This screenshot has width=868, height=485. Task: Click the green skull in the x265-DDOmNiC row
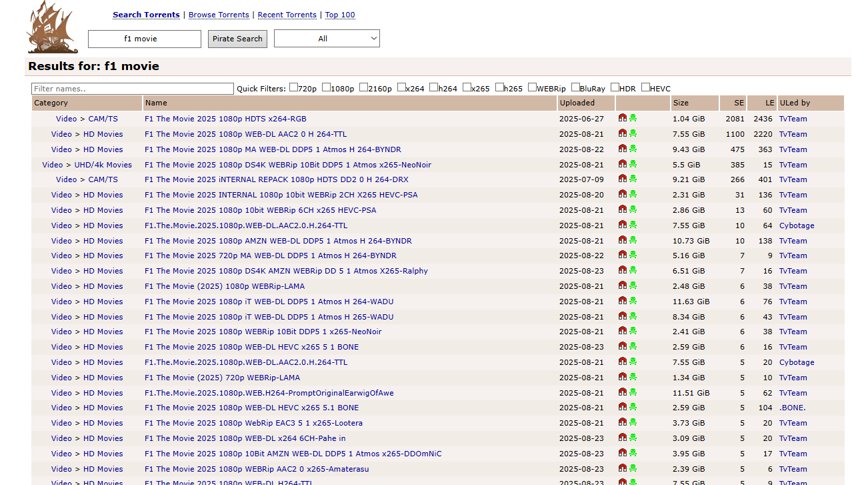click(633, 453)
